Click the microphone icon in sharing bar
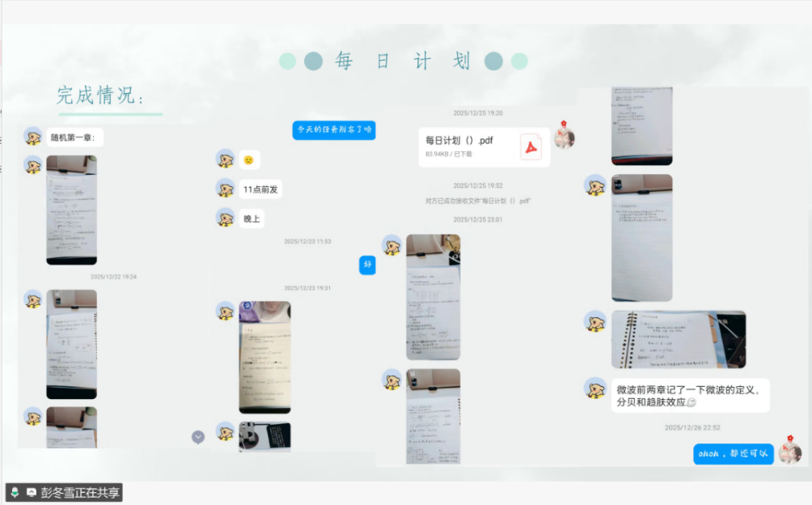812x505 pixels. click(15, 492)
